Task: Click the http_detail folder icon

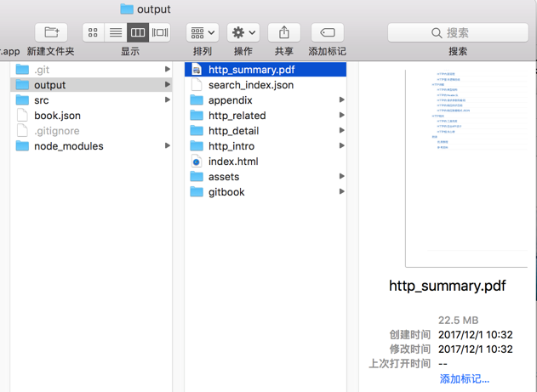Action: [x=197, y=131]
